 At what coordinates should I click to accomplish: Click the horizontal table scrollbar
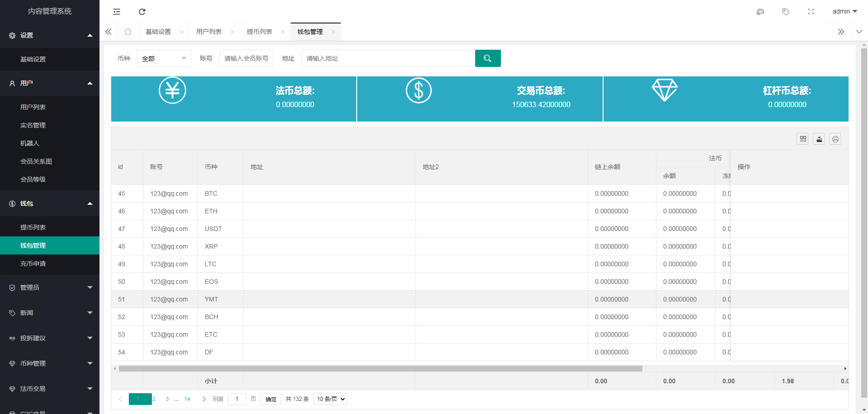tap(381, 369)
